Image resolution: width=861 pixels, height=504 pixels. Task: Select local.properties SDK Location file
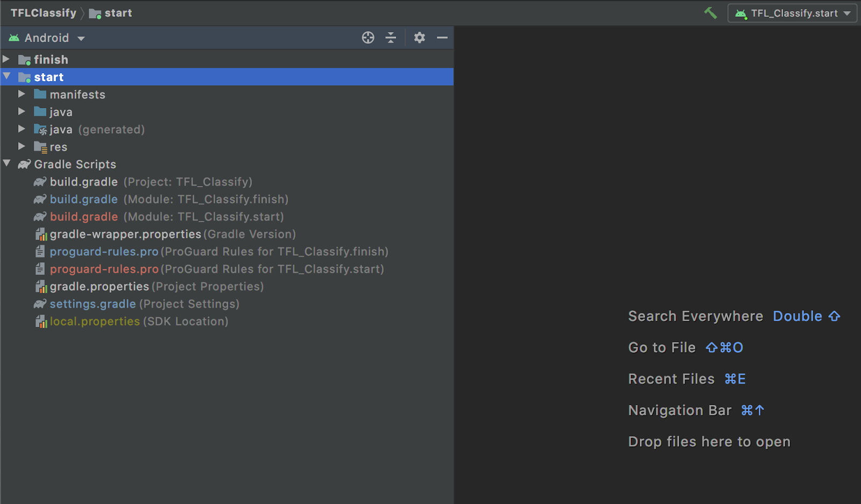click(x=95, y=322)
